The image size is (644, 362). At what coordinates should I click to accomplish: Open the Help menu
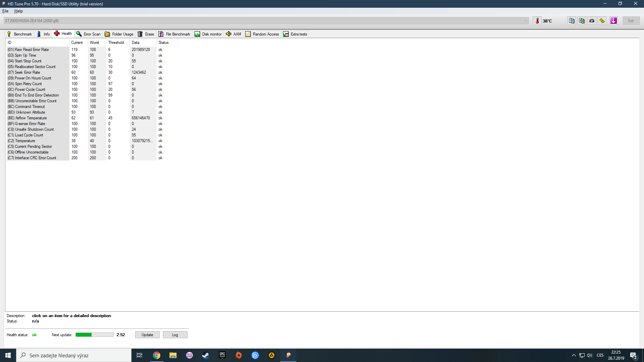18,11
